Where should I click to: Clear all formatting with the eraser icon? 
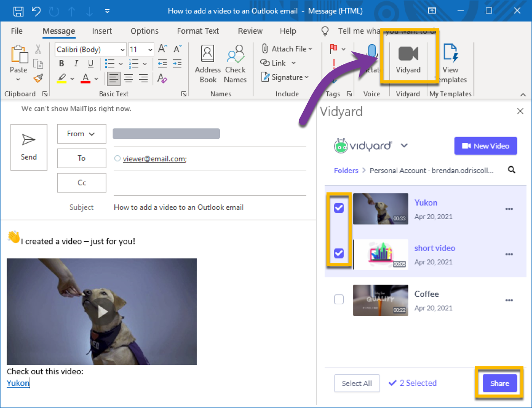point(163,79)
